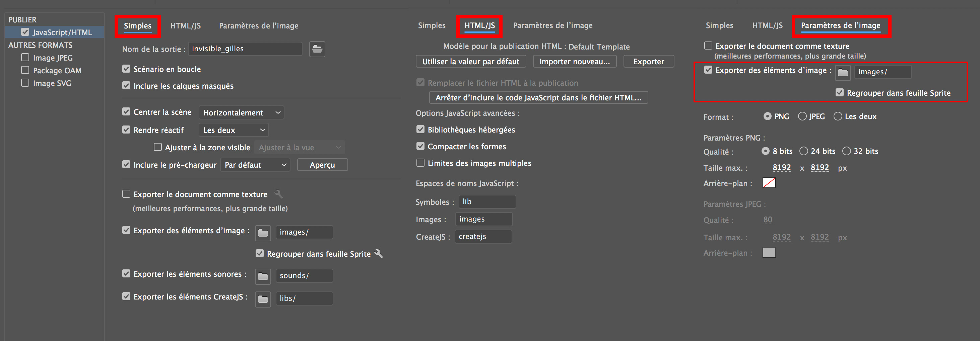Enable Ajuster à la zone visible
The image size is (980, 341).
click(157, 147)
